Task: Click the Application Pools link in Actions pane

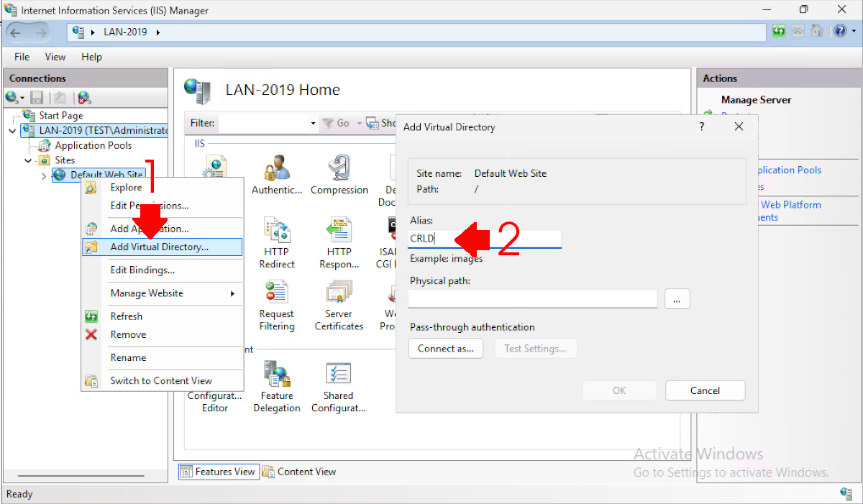Action: tap(789, 170)
